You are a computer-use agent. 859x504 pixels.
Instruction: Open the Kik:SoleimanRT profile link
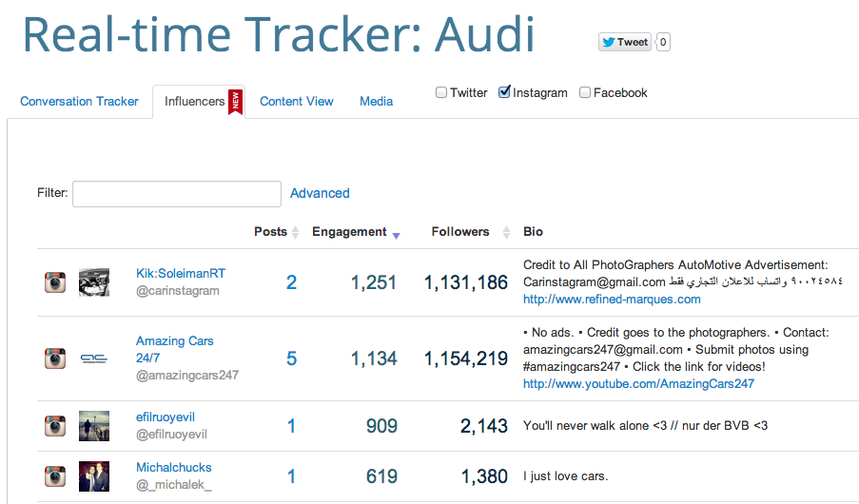(x=181, y=273)
